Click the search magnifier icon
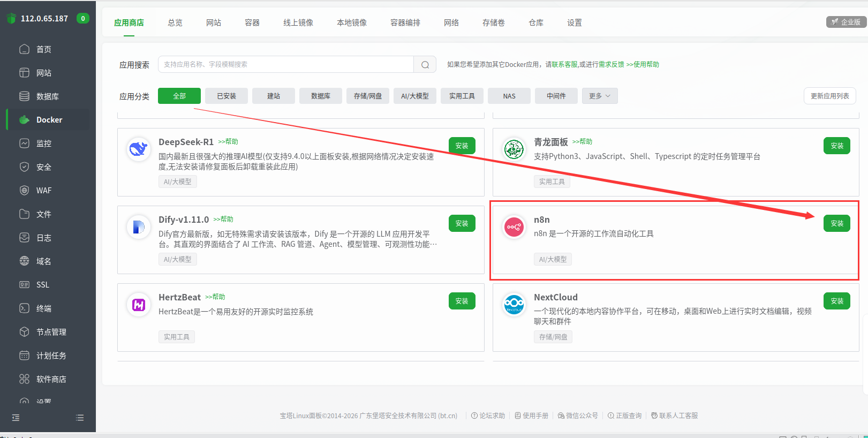Screen dimensions: 868x438 click(x=425, y=65)
